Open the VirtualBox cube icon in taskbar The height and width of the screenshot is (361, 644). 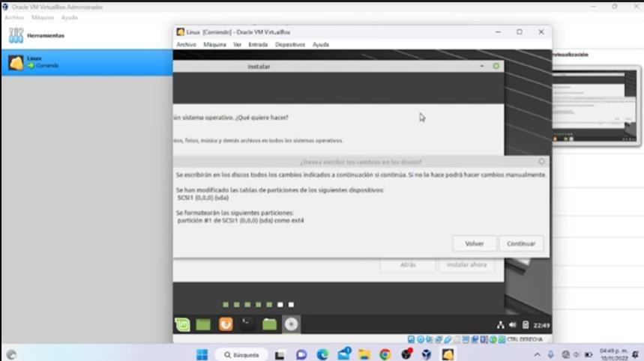coord(427,354)
